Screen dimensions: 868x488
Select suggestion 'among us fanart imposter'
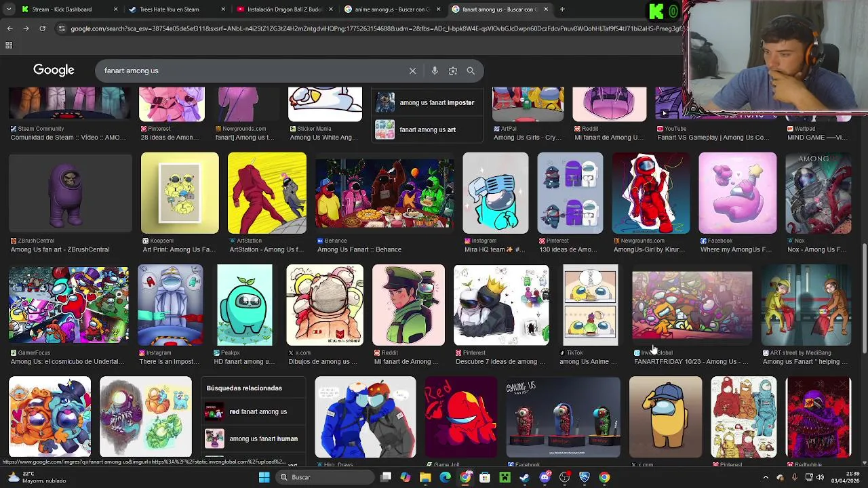[x=428, y=102]
